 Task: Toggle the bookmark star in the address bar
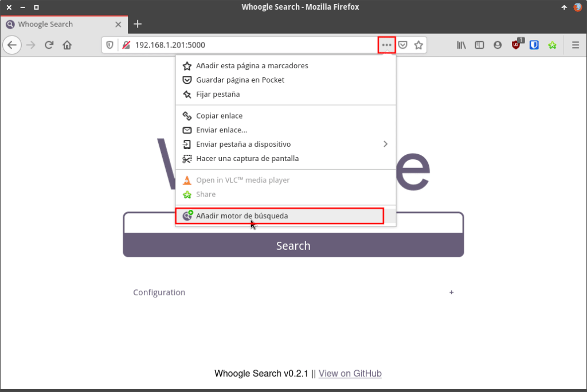pos(418,45)
